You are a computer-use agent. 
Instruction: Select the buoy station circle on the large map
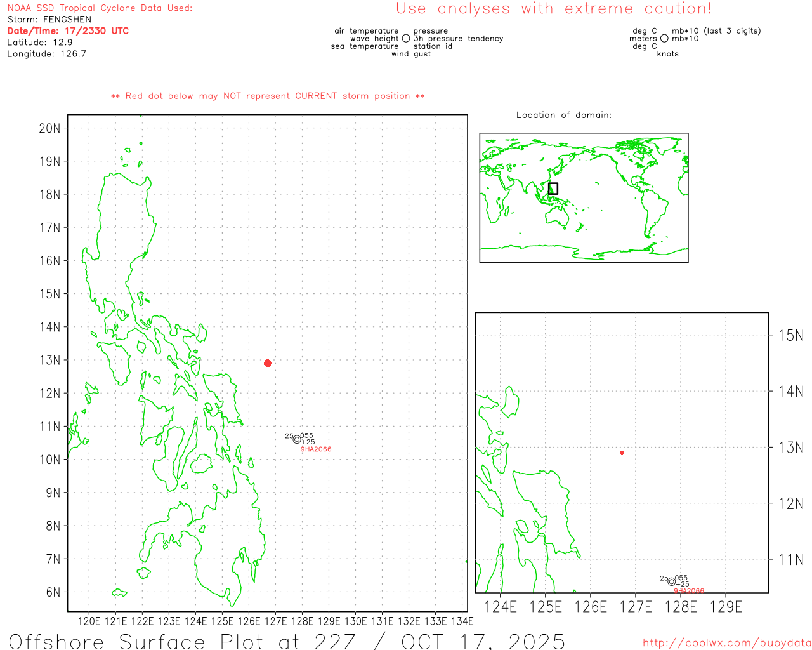(297, 439)
